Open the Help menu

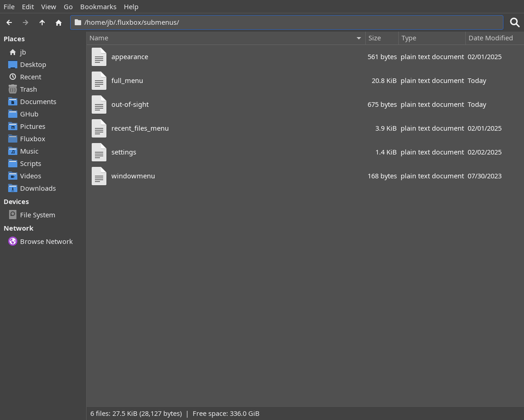tap(131, 7)
